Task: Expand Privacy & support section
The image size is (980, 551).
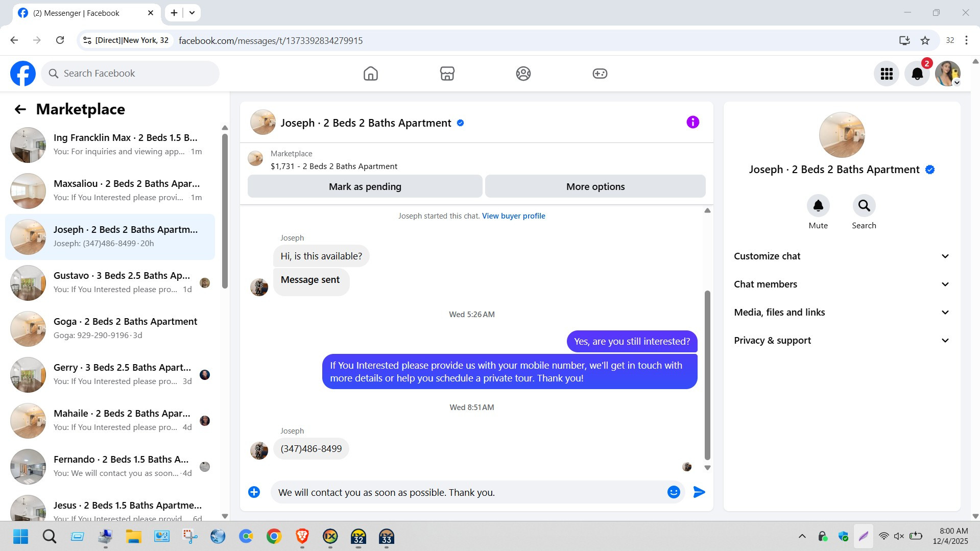Action: coord(842,340)
